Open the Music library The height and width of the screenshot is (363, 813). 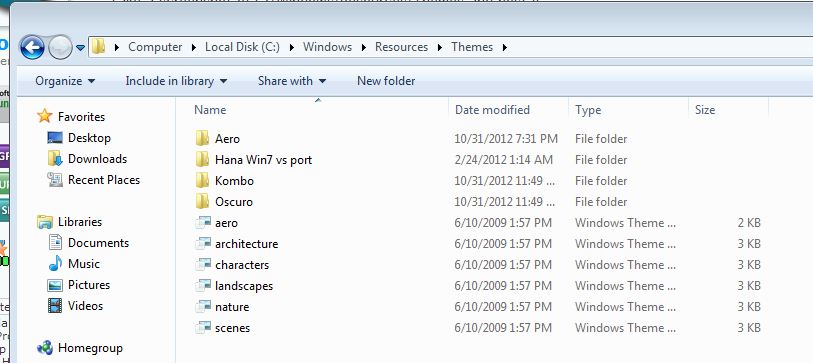coord(83,264)
